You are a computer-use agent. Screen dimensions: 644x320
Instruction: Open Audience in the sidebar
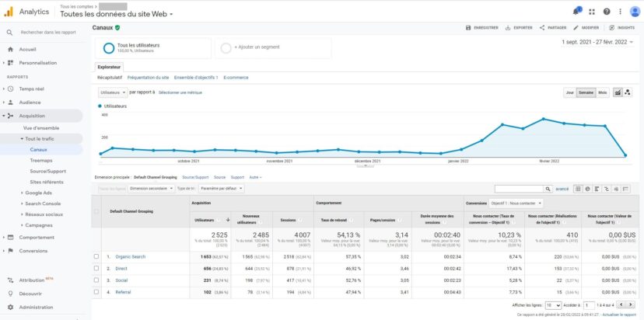(x=30, y=103)
